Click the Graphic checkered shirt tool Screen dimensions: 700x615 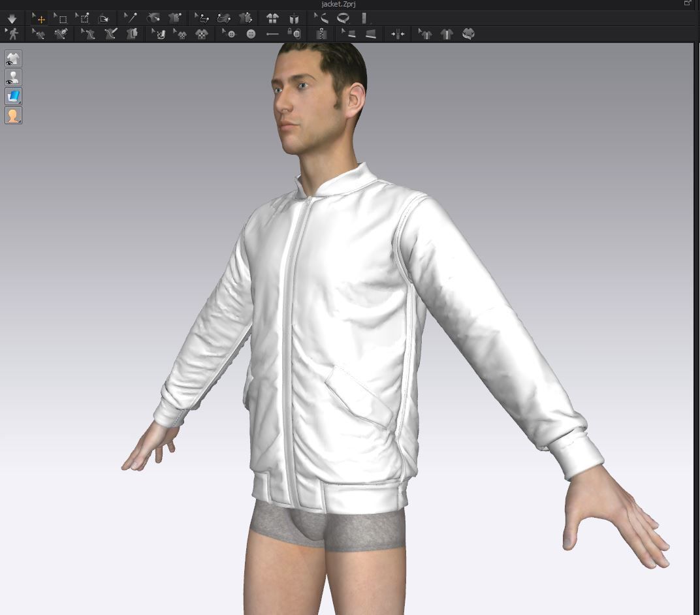202,34
